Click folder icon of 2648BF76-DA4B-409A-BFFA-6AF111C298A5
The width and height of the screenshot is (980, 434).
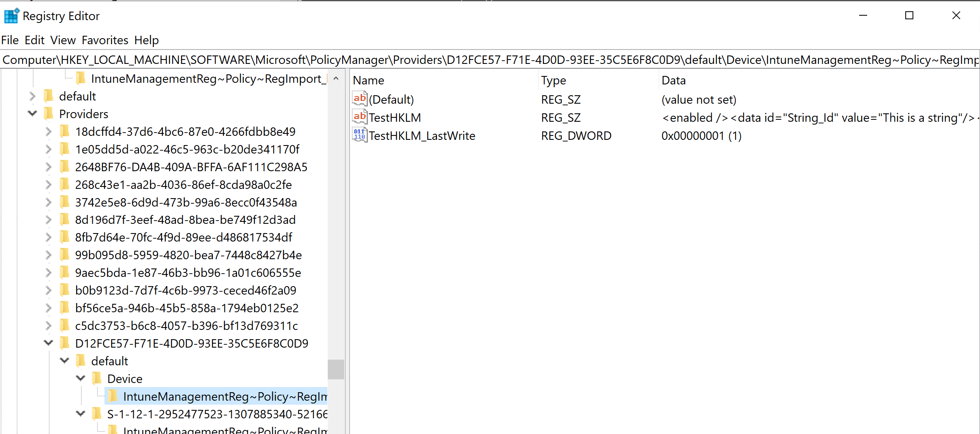click(65, 167)
